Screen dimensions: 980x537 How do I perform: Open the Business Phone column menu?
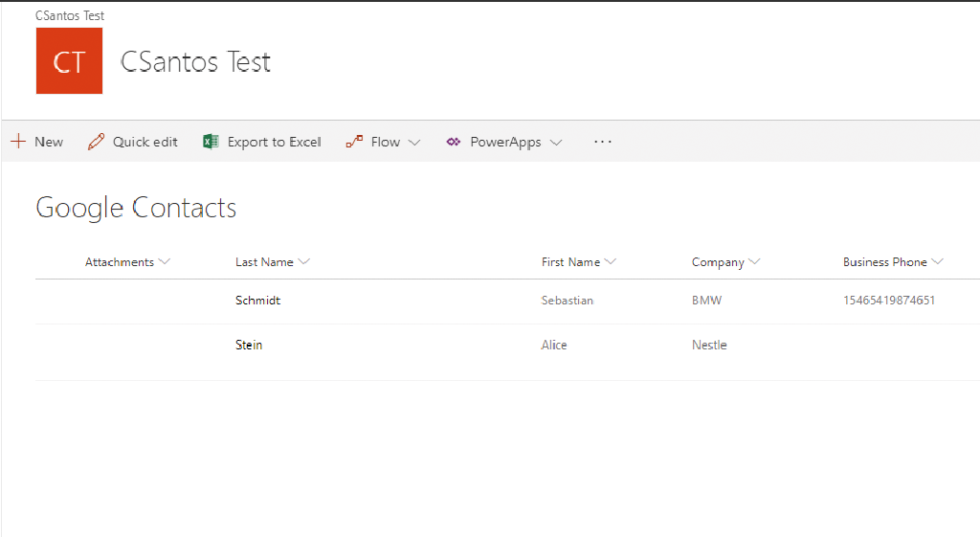click(x=938, y=262)
